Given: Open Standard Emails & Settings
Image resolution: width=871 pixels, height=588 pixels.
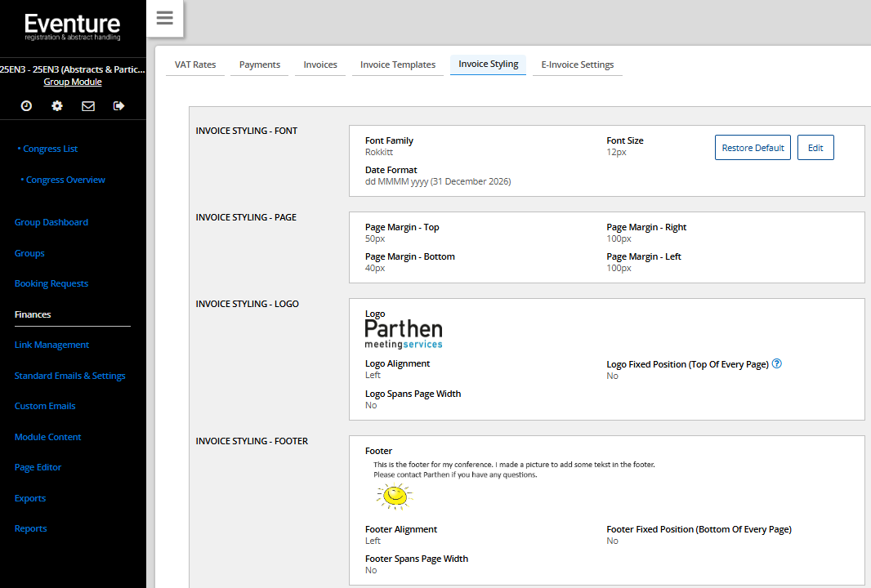Looking at the screenshot, I should (x=70, y=376).
